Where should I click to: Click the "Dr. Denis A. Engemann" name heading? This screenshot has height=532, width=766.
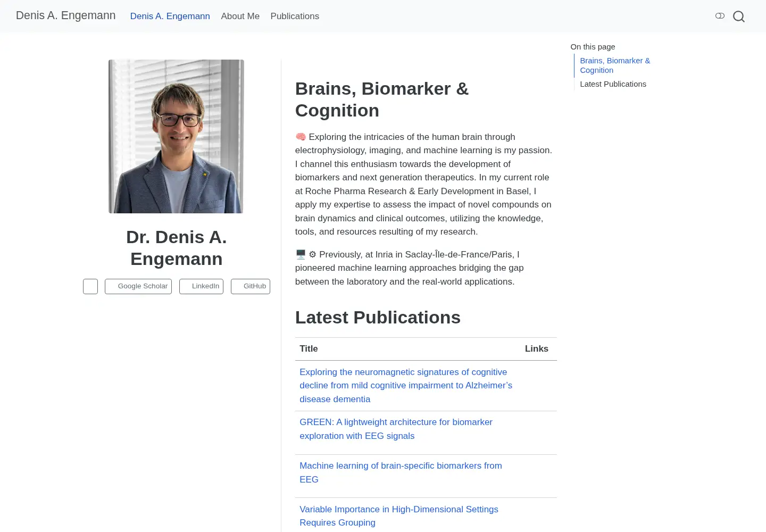(x=177, y=248)
